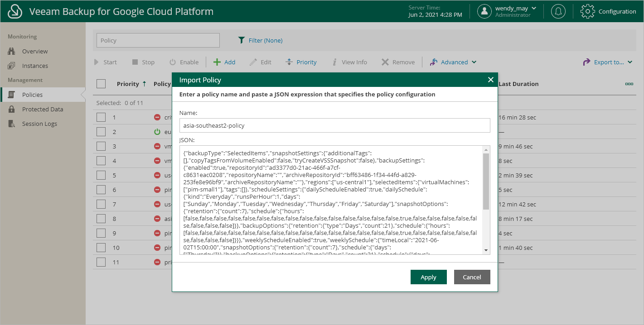Screen dimensions: 644x325
Task: Expand the Export to dropdown arrow
Action: coord(630,62)
